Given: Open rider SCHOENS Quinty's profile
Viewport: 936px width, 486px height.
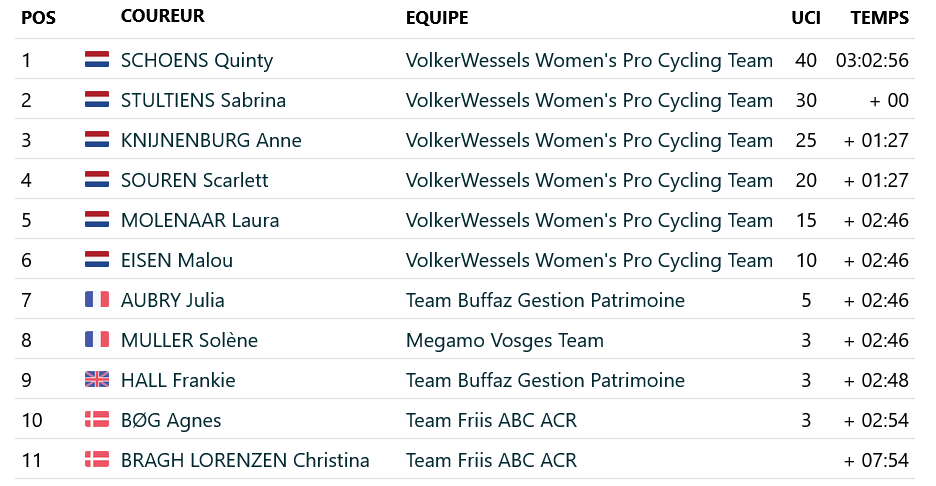Looking at the screenshot, I should pos(196,60).
